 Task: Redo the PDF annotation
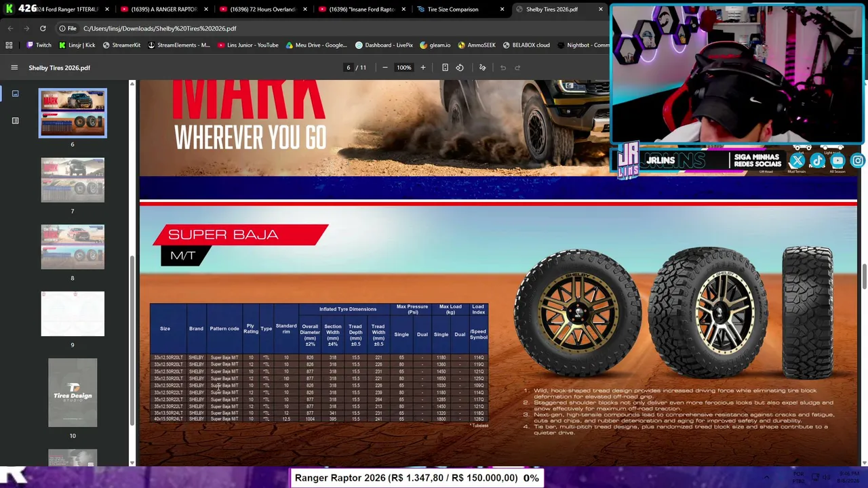point(517,67)
